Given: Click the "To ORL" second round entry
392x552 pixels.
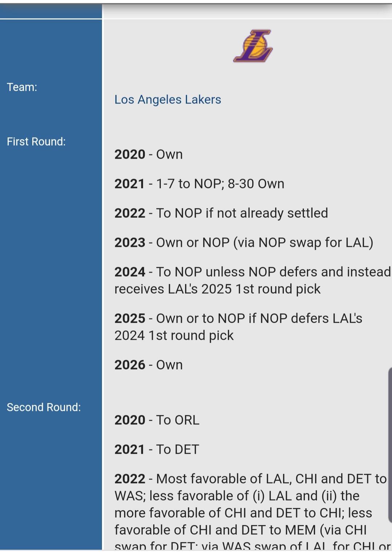Looking at the screenshot, I should [x=177, y=420].
